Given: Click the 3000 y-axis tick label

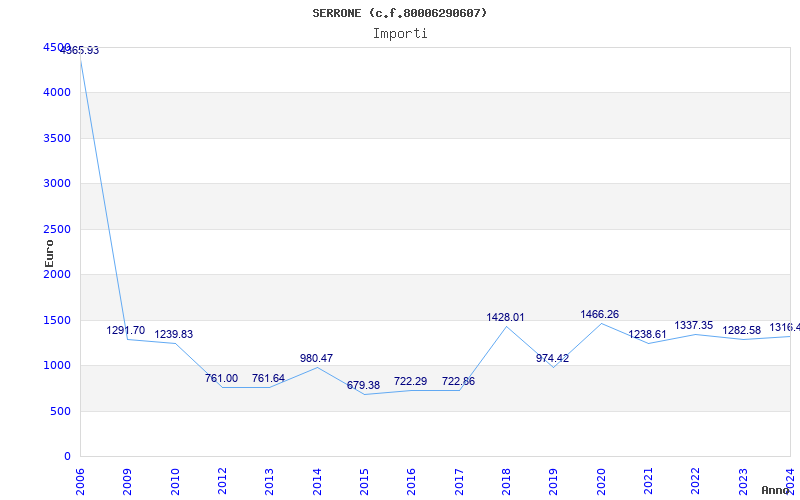Looking at the screenshot, I should pos(57,183).
